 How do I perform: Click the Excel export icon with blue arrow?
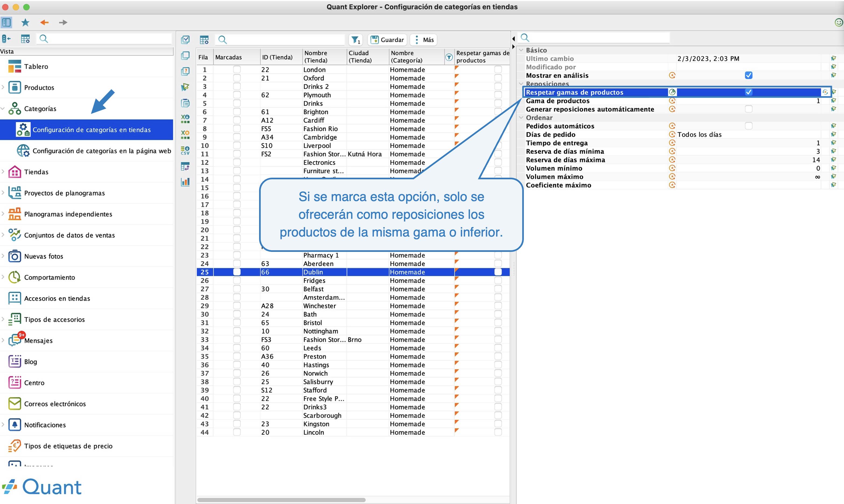pyautogui.click(x=185, y=119)
